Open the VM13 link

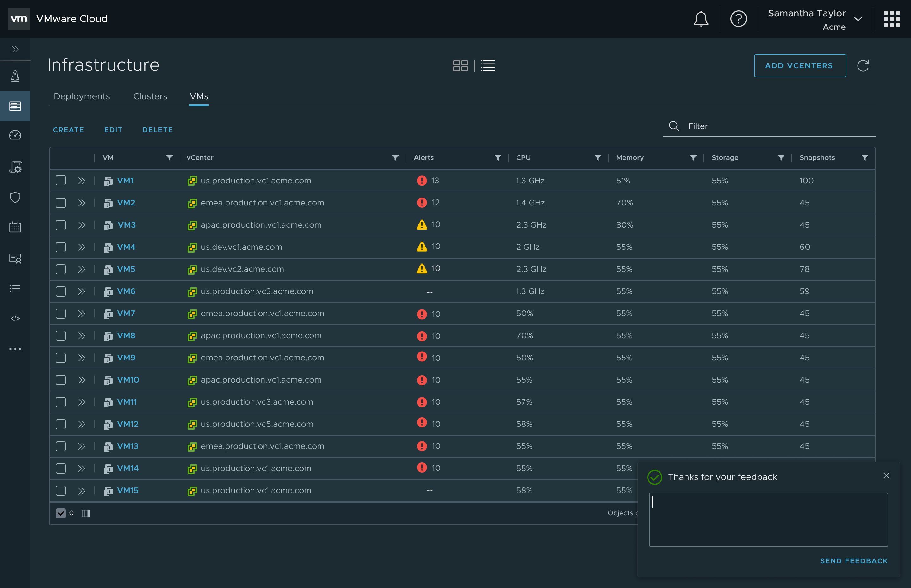[127, 446]
